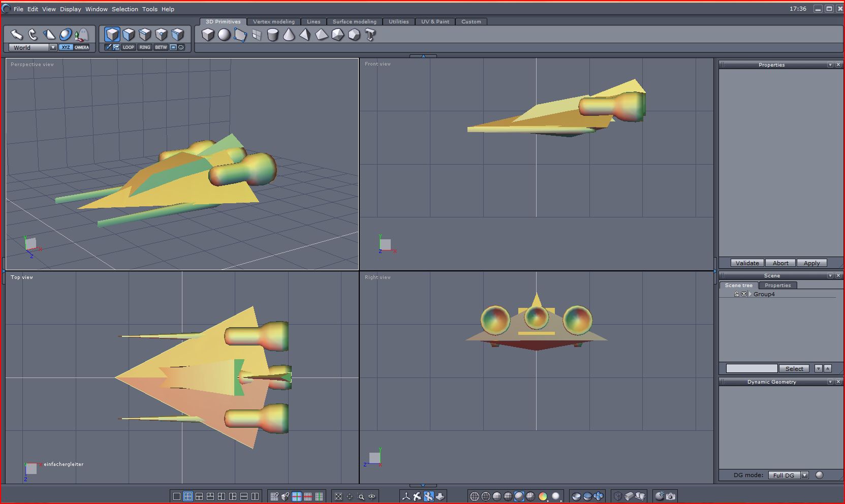
Task: Choose the Scale manipulator tool
Action: point(49,35)
